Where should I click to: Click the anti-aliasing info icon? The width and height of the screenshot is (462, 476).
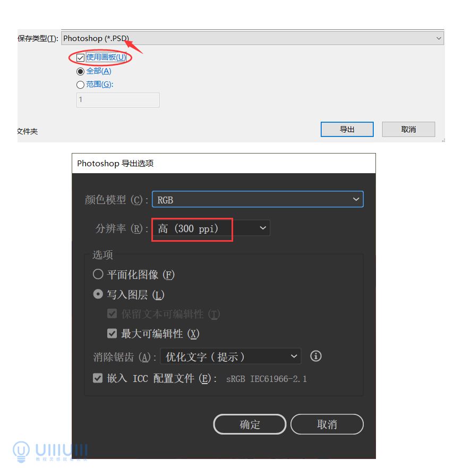coord(315,356)
